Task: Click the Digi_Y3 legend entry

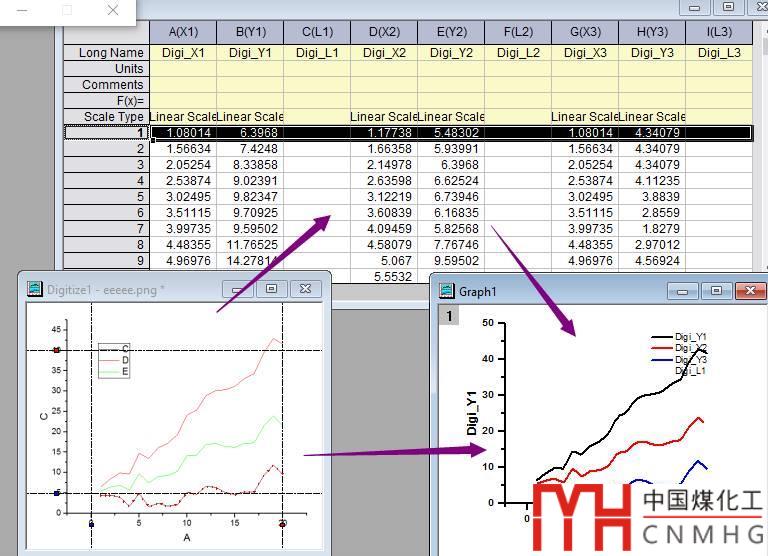Action: click(x=679, y=360)
